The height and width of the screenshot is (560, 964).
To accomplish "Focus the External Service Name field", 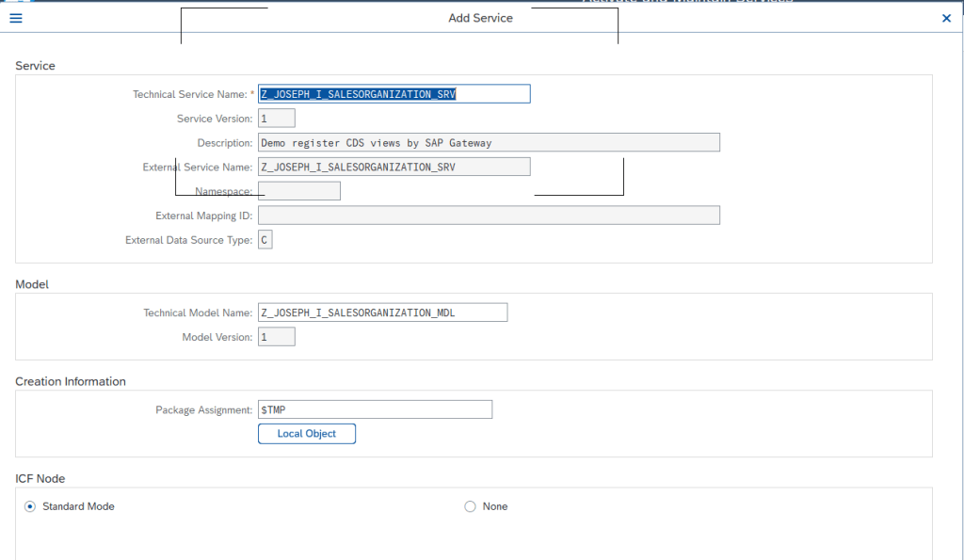I will [x=394, y=167].
